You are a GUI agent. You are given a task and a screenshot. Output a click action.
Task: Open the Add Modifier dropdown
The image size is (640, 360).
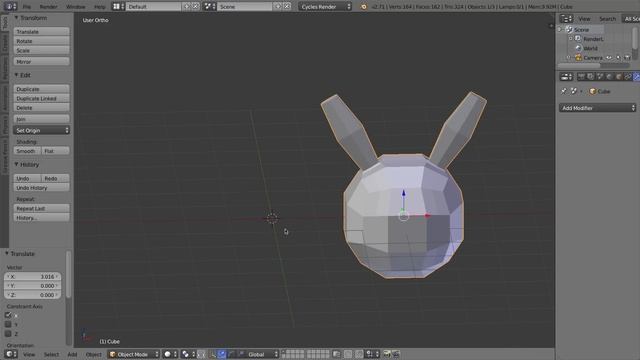pos(598,108)
